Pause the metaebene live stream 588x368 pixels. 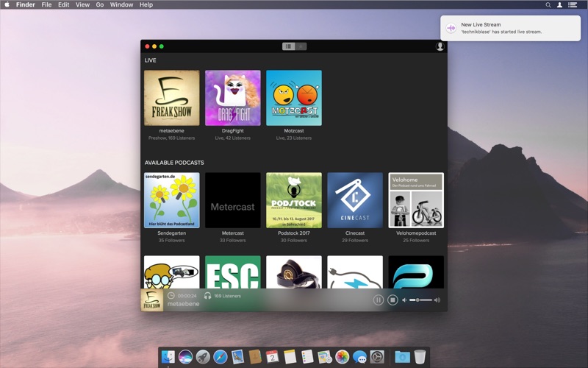point(379,300)
